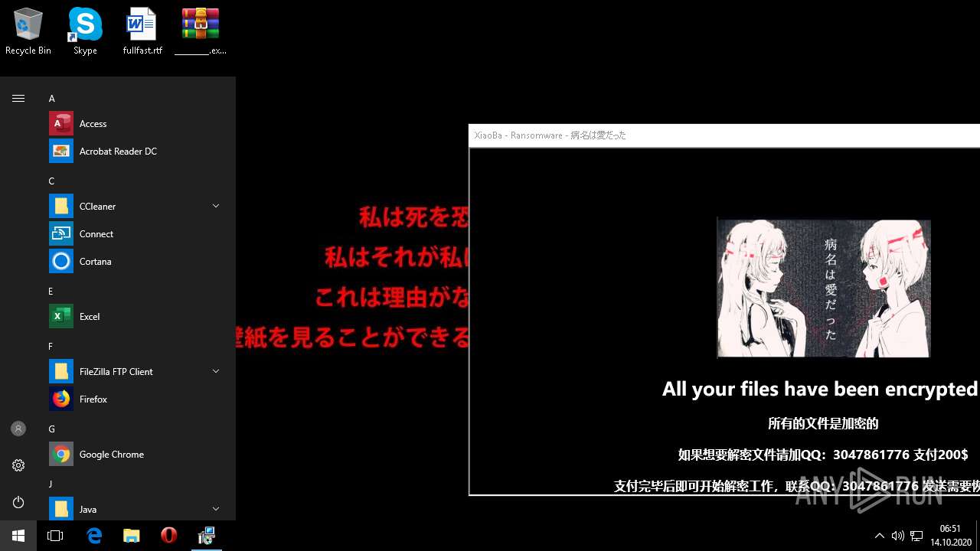This screenshot has height=551, width=980.
Task: Open Settings gear in Start menu
Action: pyautogui.click(x=18, y=465)
